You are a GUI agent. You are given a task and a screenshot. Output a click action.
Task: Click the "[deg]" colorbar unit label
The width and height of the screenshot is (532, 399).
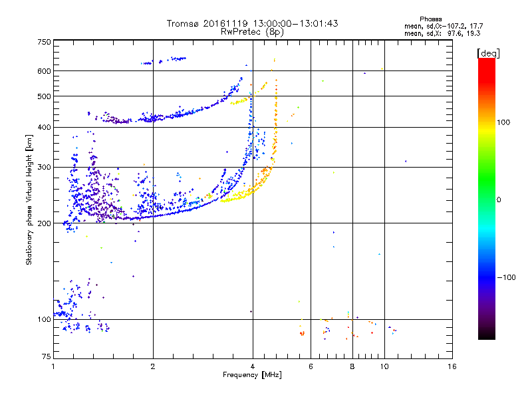pos(488,53)
